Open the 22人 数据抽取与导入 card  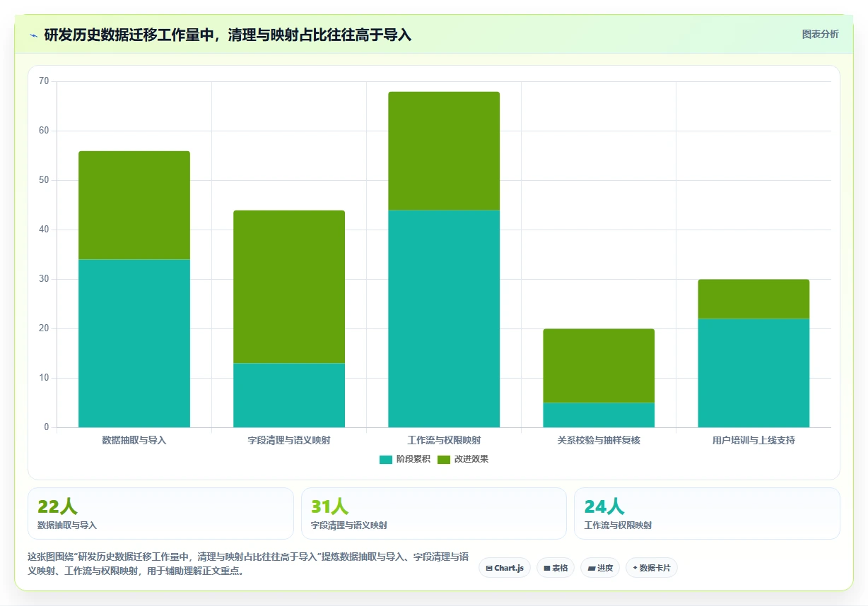click(x=160, y=513)
